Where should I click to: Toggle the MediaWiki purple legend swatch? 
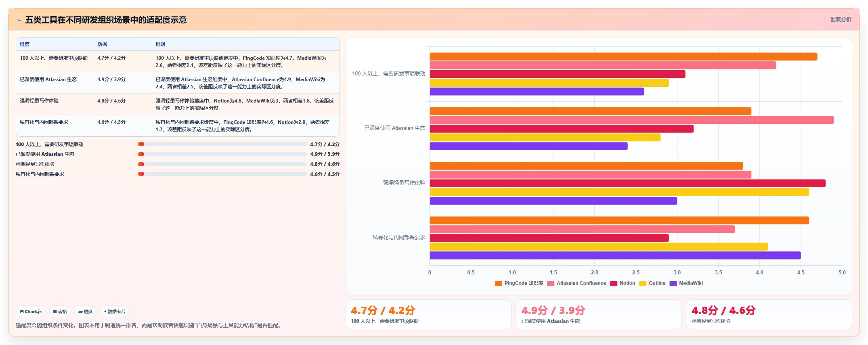click(673, 283)
